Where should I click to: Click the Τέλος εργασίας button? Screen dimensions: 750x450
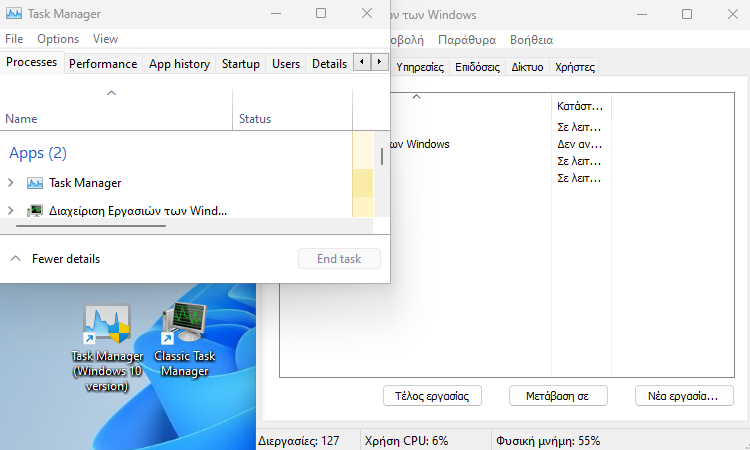[x=432, y=396]
